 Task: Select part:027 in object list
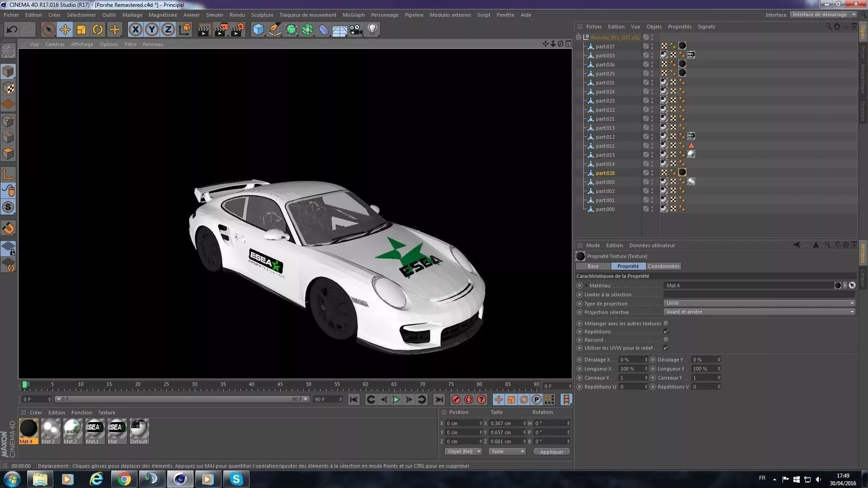(605, 47)
